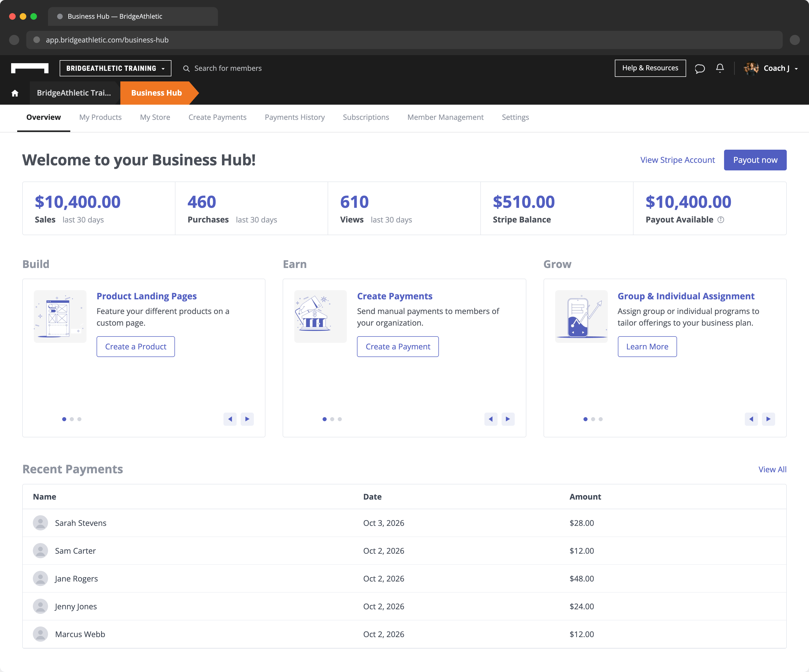Select second dot in Grow carousel
The width and height of the screenshot is (809, 672).
pos(593,419)
